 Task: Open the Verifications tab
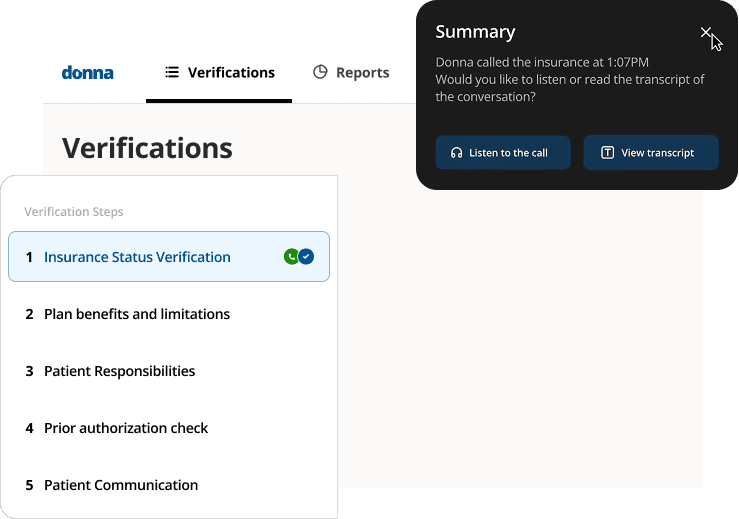coord(219,73)
